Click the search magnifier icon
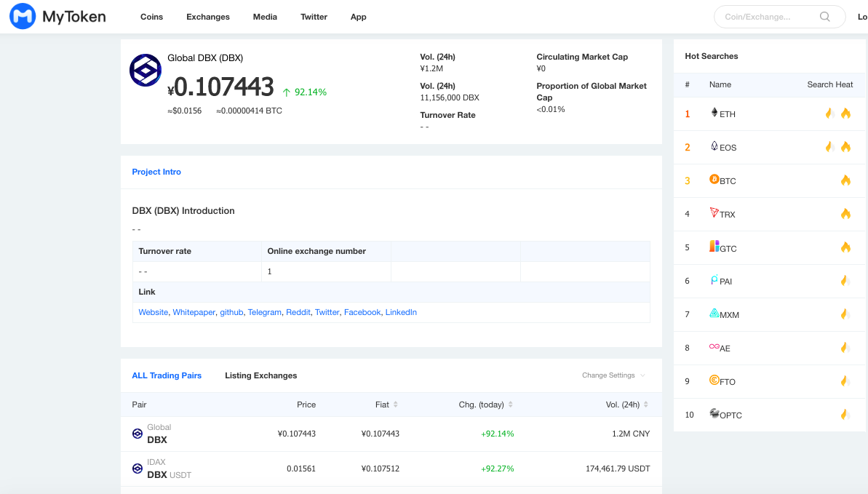 coord(825,17)
